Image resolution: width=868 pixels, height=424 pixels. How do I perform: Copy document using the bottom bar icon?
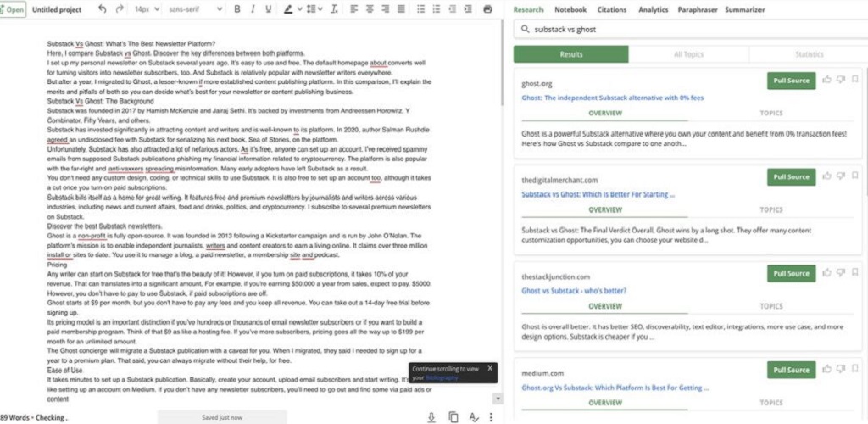coord(453,417)
